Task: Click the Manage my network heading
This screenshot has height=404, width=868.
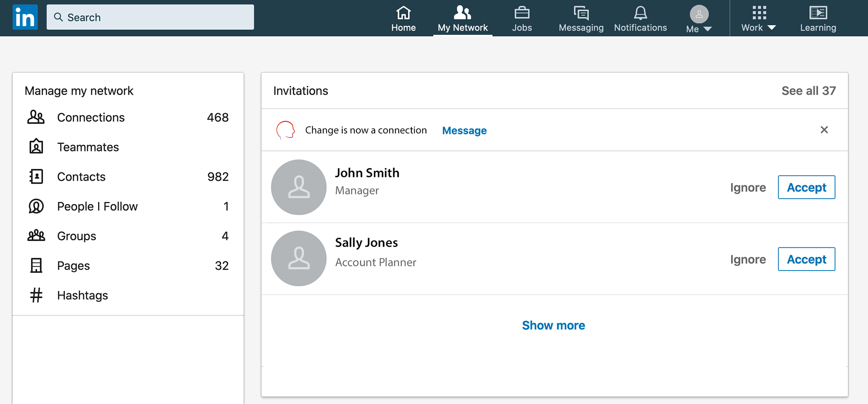Action: coord(79,91)
